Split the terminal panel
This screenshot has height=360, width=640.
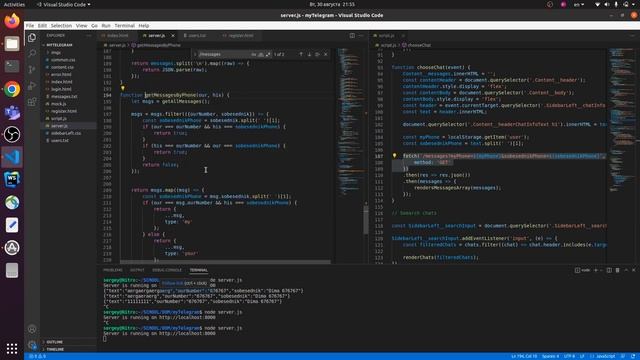tap(609, 270)
